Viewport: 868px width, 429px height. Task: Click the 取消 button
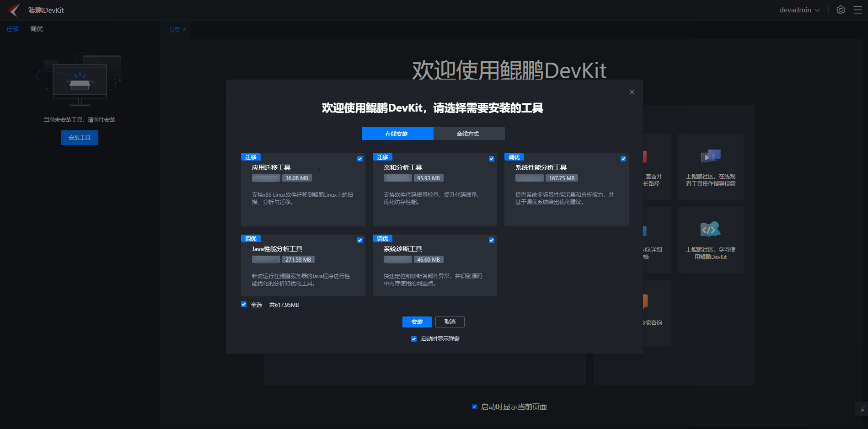coord(450,322)
